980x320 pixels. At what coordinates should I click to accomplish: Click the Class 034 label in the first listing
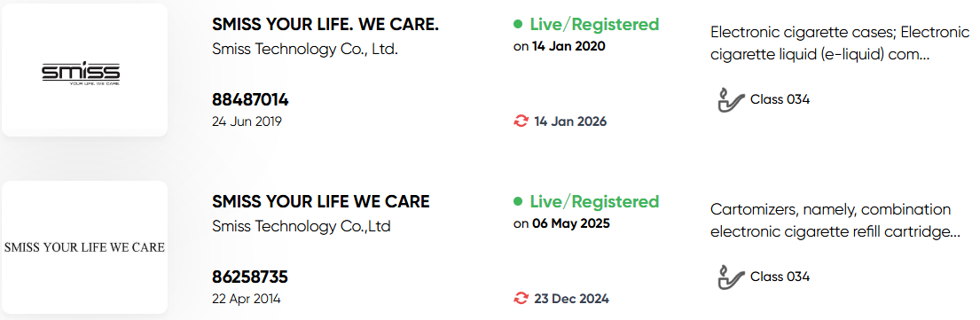pos(780,99)
